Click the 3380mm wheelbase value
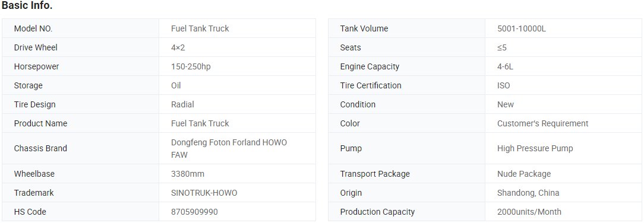This screenshot has height=223, width=644. 187,174
